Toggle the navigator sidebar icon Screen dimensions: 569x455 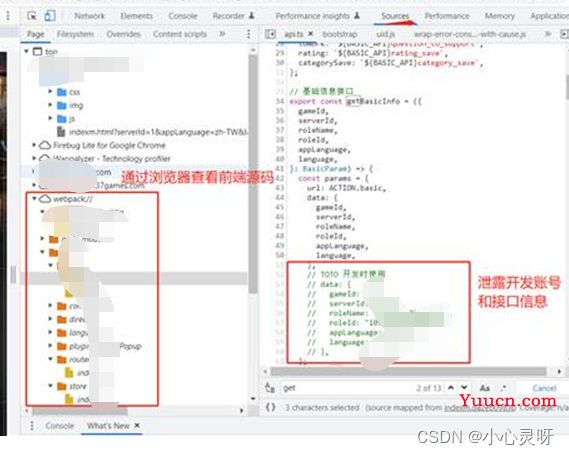[270, 34]
